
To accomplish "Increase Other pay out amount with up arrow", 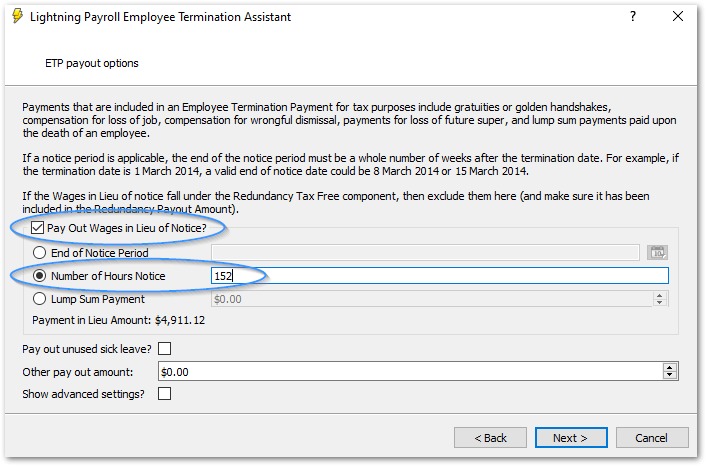I will (x=670, y=367).
